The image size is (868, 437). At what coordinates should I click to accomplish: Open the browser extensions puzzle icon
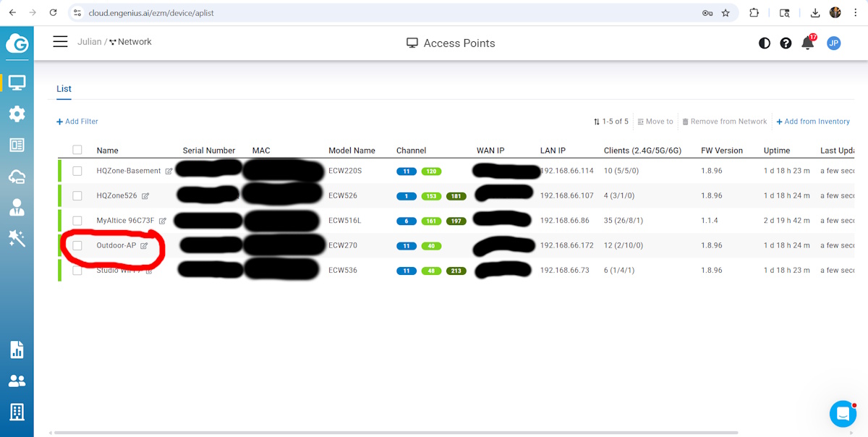[754, 13]
